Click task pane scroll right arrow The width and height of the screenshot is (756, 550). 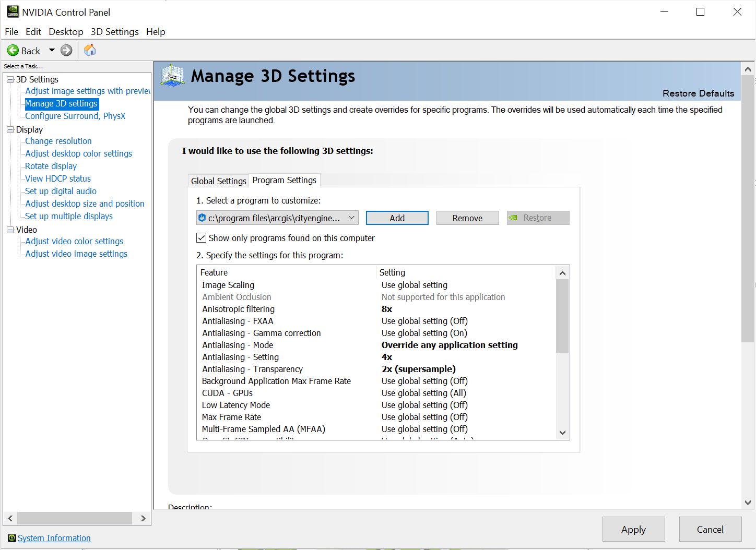click(143, 518)
